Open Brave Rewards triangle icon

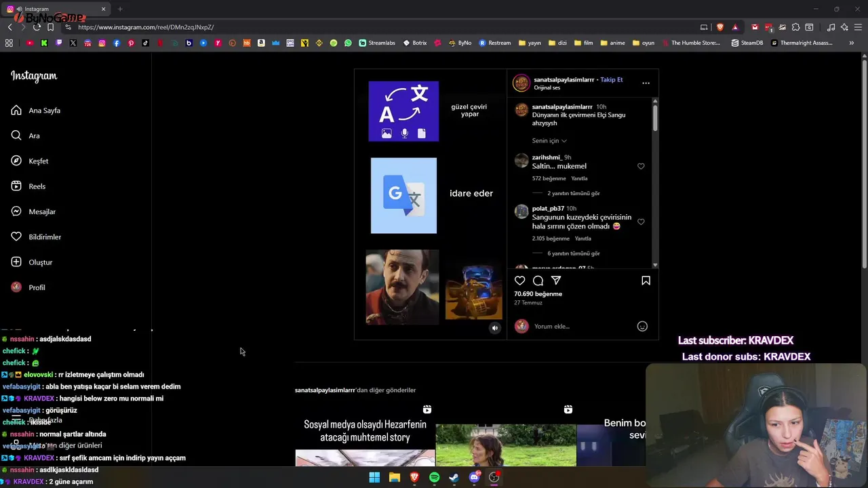pyautogui.click(x=735, y=27)
